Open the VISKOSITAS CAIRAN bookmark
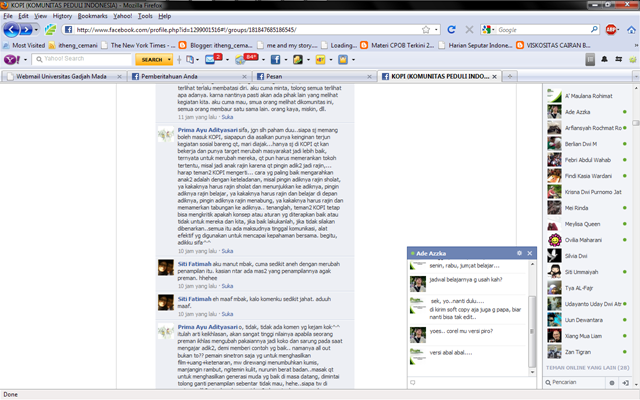The image size is (640, 400). coord(553,45)
